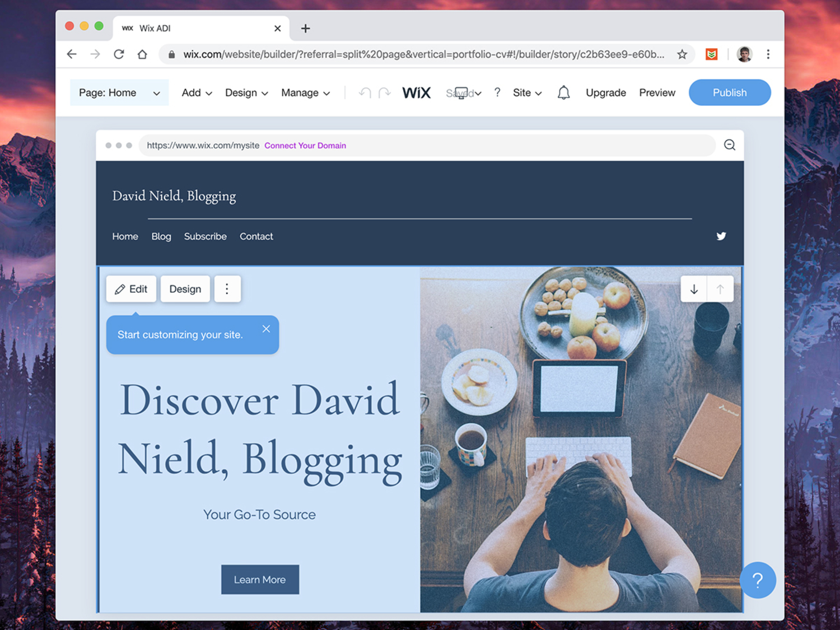Open the Add dropdown menu

click(x=197, y=92)
